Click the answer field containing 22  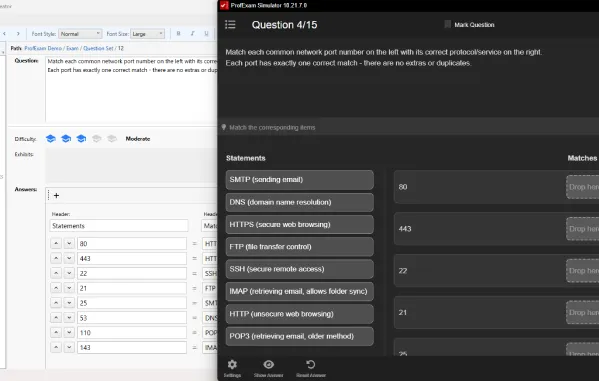coord(132,274)
